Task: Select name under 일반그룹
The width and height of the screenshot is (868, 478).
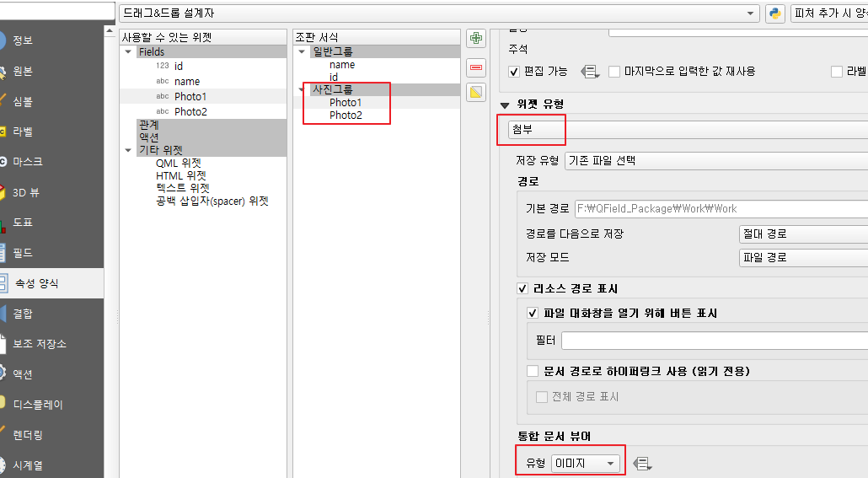Action: pos(342,65)
